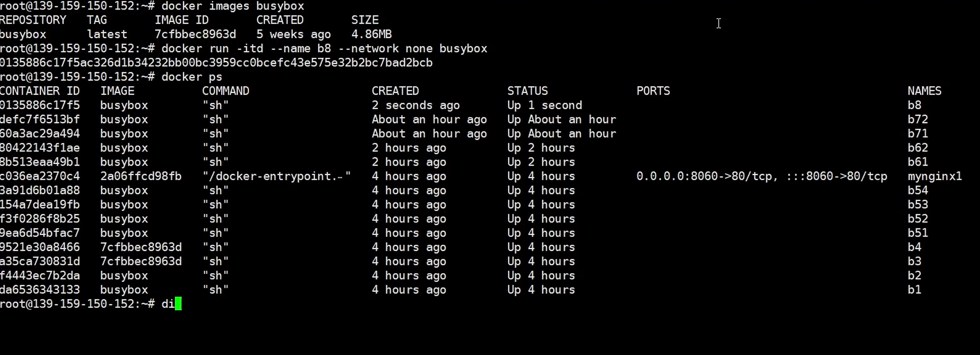The width and height of the screenshot is (980, 355).
Task: Select container ID f3f0286f8b25
Action: click(x=40, y=218)
